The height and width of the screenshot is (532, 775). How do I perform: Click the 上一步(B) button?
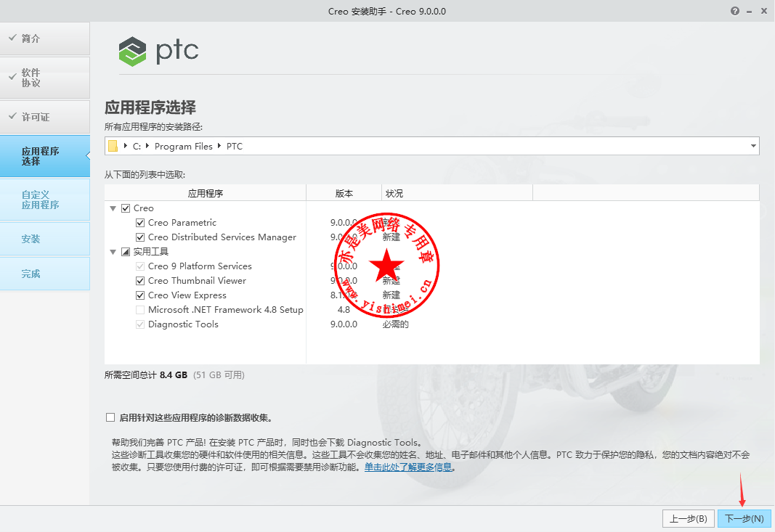pos(688,519)
